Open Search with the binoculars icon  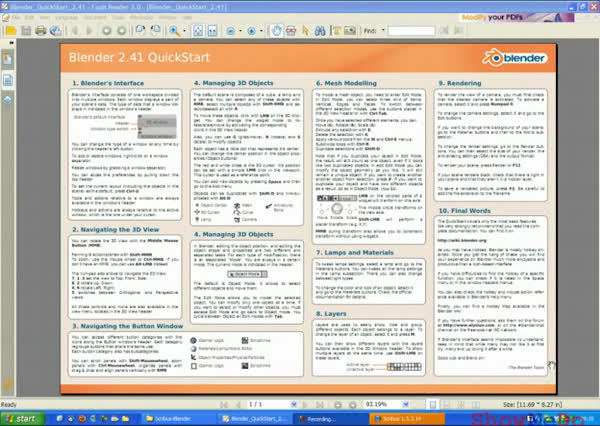(320, 31)
